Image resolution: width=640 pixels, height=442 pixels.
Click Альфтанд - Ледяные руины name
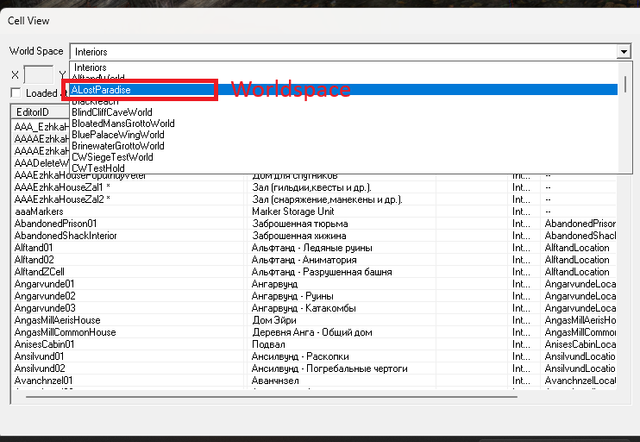click(312, 248)
